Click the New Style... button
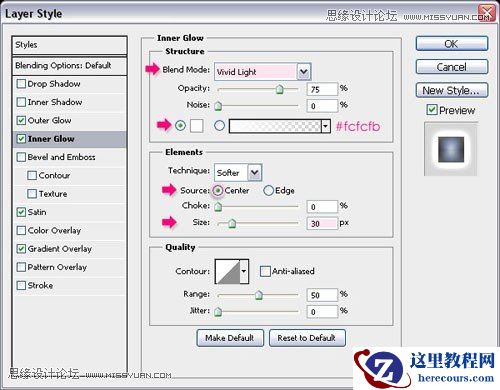 pos(452,90)
